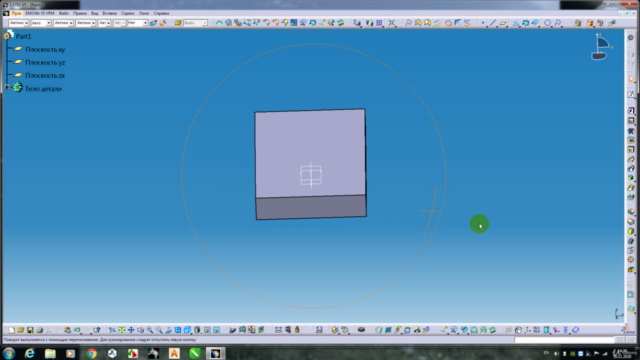Viewport: 640px width, 360px height.
Task: Paste using the clipboard icon
Action: tap(67, 330)
